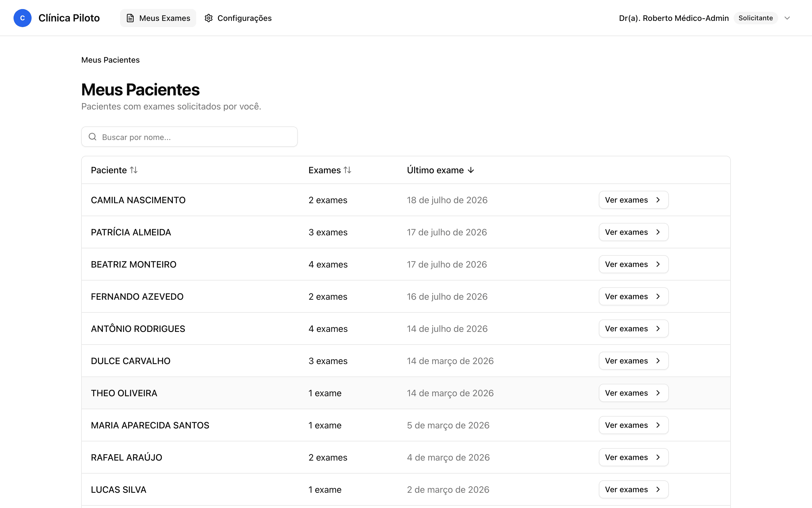This screenshot has height=508, width=812.
Task: Open Ver exames for PATRÍCIA ALMEIDA
Action: 634,232
